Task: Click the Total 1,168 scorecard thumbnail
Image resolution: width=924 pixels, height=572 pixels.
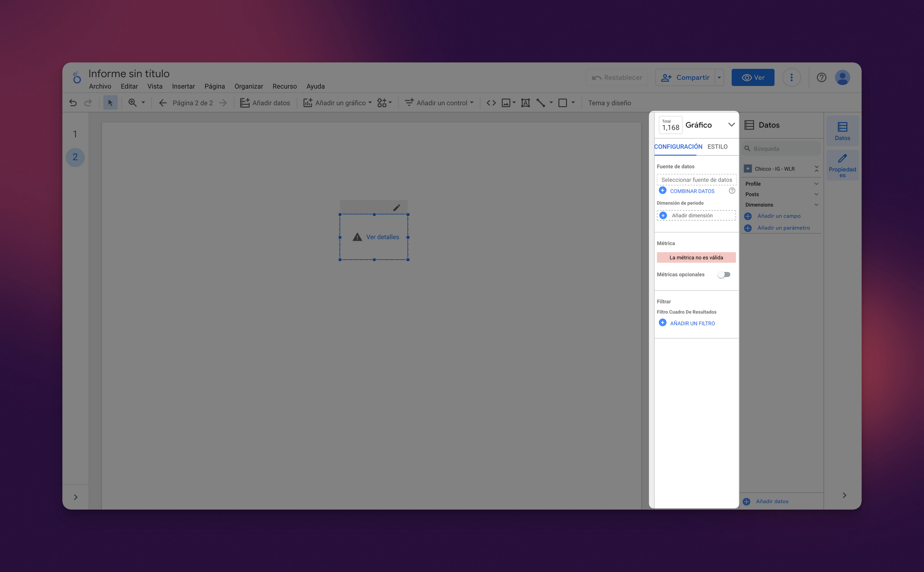Action: pos(670,125)
